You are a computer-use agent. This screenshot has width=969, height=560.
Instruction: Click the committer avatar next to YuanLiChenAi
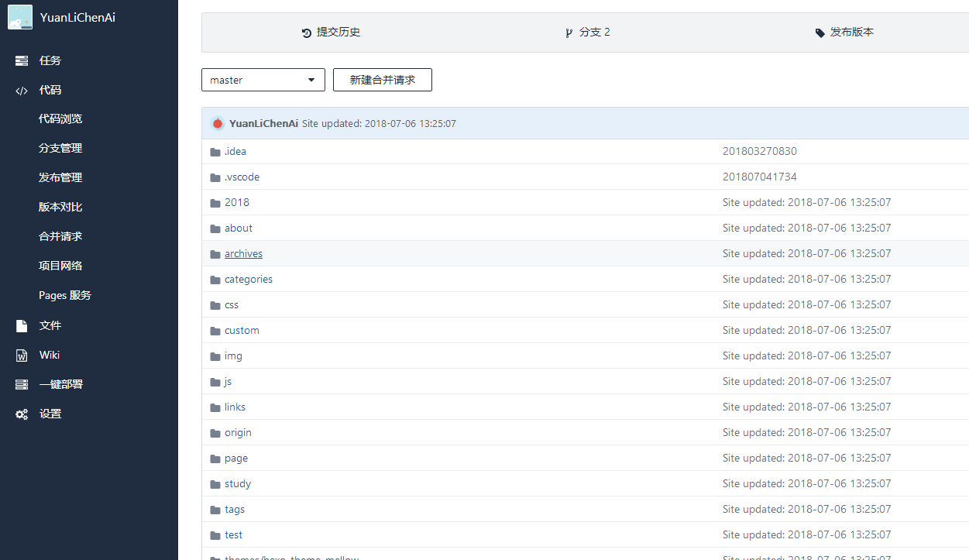(x=218, y=123)
